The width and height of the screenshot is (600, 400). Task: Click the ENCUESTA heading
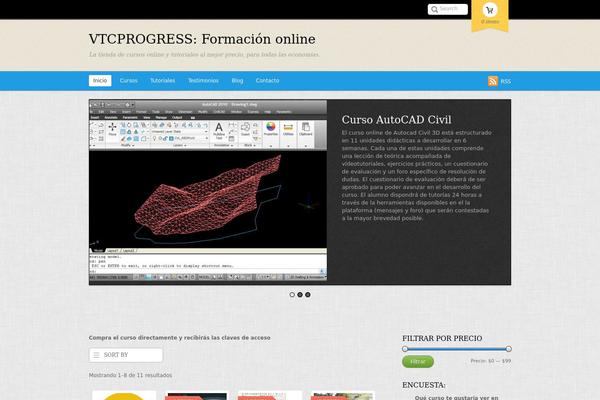424,385
